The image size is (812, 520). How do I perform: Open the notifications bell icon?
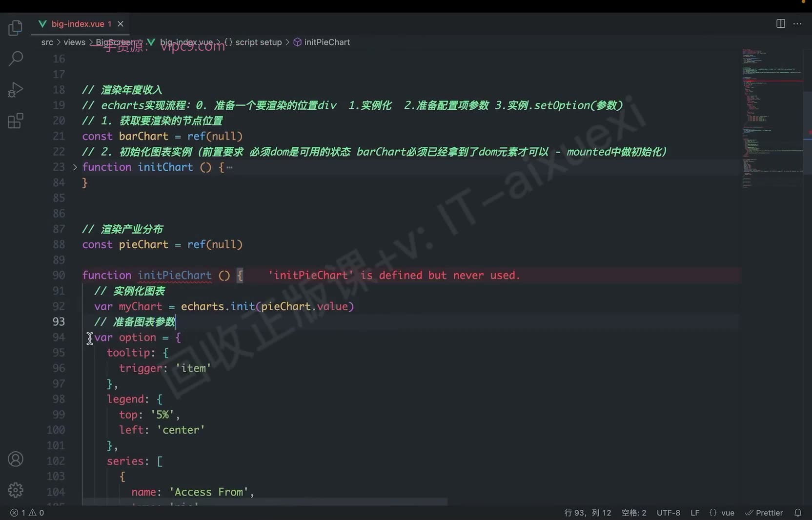798,513
